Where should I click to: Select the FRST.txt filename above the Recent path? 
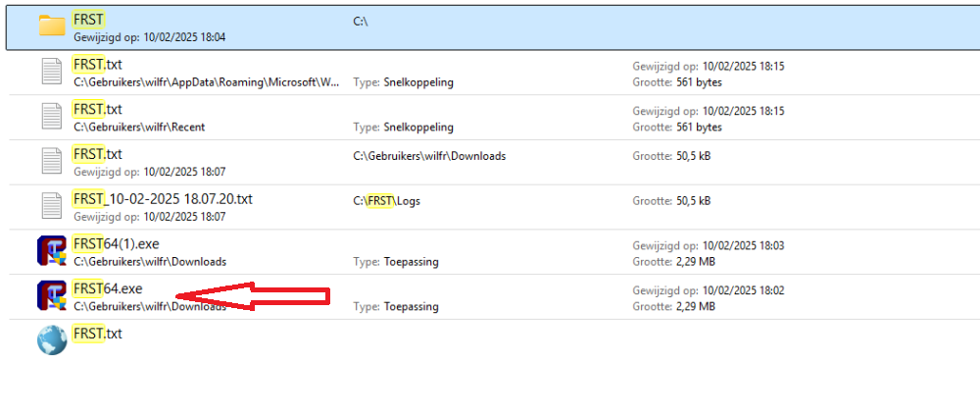click(98, 109)
